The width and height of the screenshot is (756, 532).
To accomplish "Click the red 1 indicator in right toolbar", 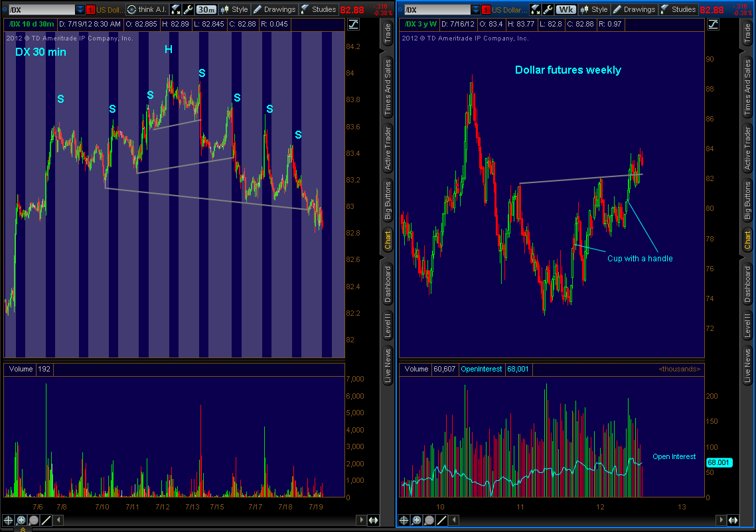I will tap(486, 9).
